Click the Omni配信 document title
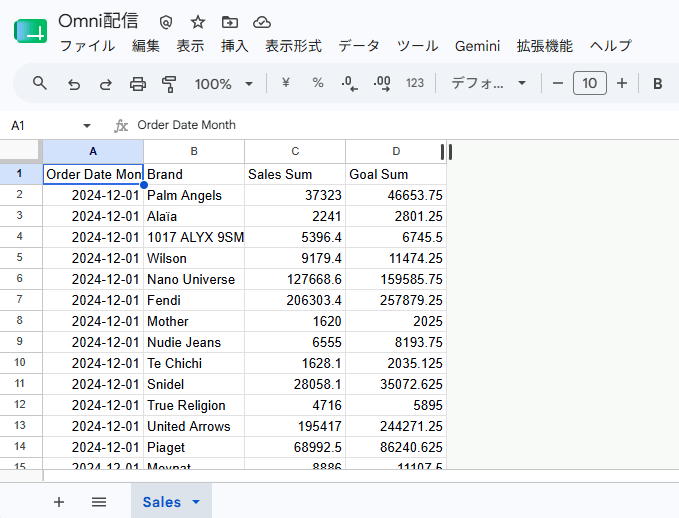The width and height of the screenshot is (679, 518). (98, 21)
